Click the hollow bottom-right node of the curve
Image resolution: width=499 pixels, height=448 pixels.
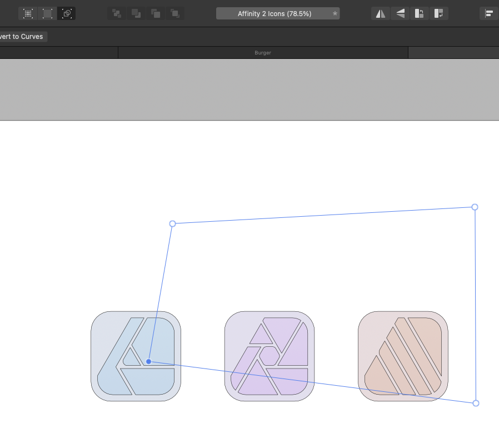[x=476, y=404]
